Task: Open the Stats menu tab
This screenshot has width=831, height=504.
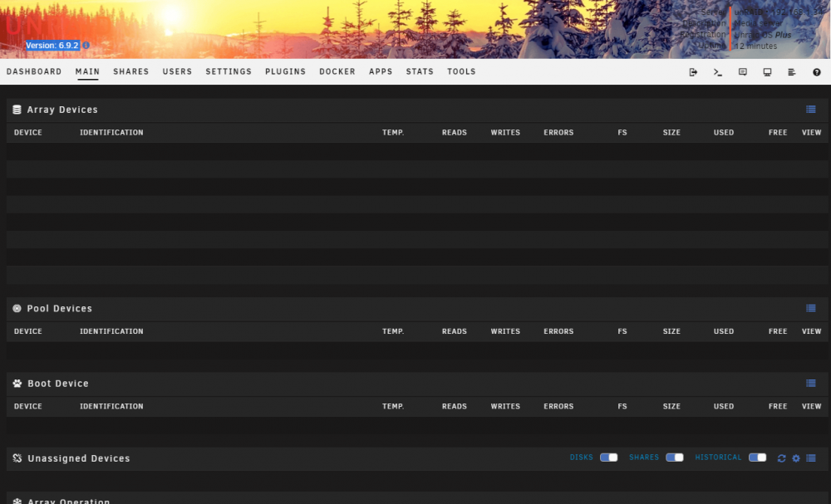Action: click(420, 71)
